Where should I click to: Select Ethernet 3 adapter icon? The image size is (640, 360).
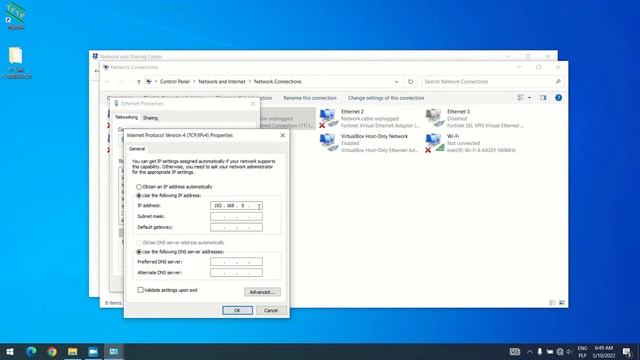[x=434, y=118]
